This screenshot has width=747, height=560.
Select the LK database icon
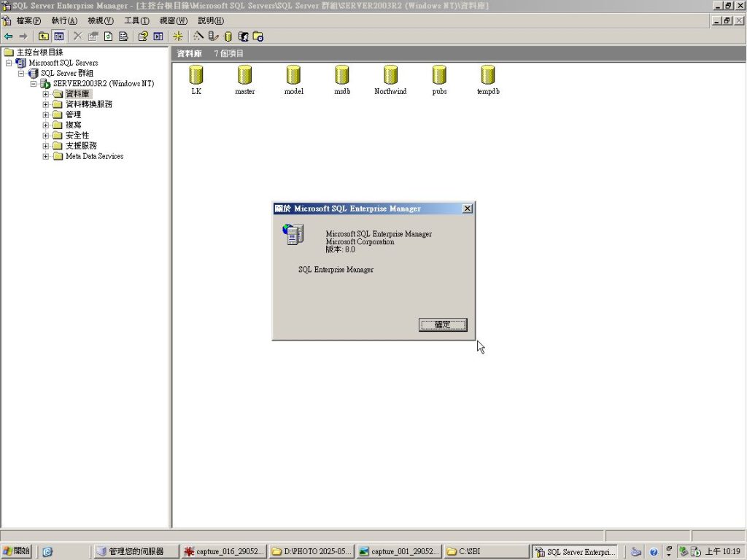tap(196, 75)
